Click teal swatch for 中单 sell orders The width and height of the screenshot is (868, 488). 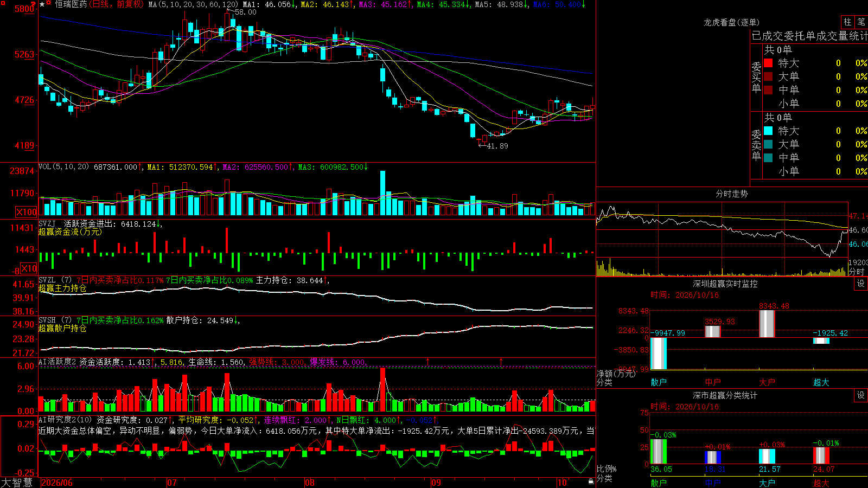[768, 158]
